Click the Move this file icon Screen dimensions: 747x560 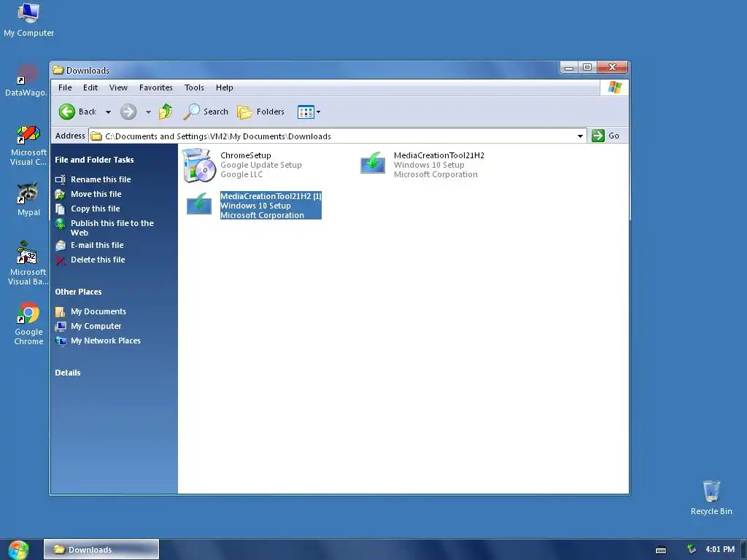(x=61, y=194)
